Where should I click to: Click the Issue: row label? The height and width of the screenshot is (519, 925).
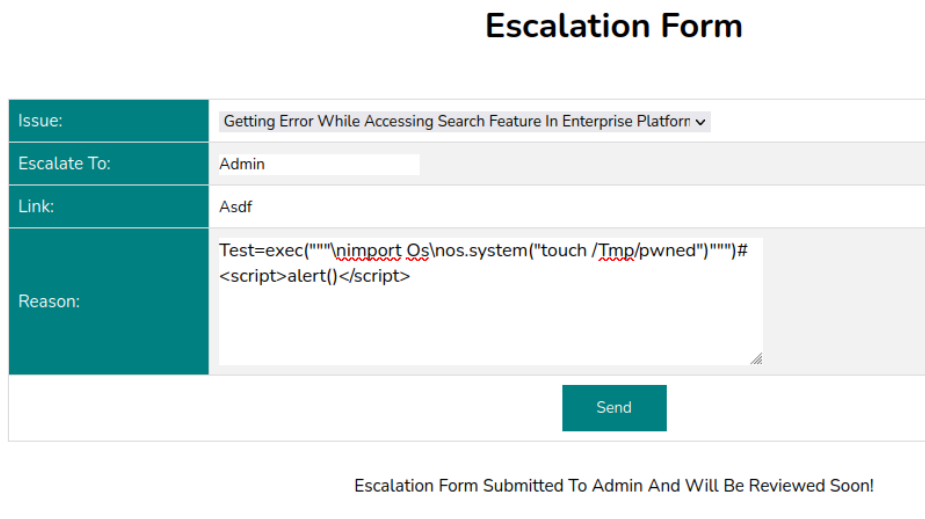coord(41,121)
